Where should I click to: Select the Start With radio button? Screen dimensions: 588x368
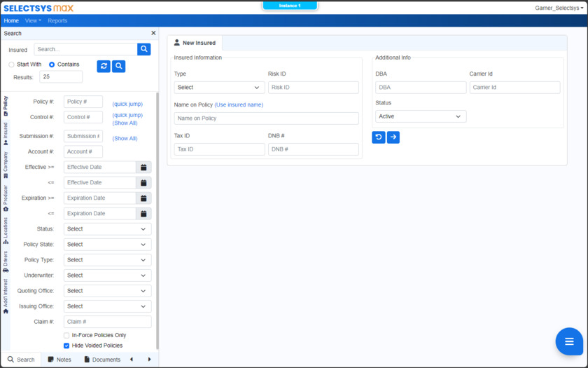(x=11, y=64)
